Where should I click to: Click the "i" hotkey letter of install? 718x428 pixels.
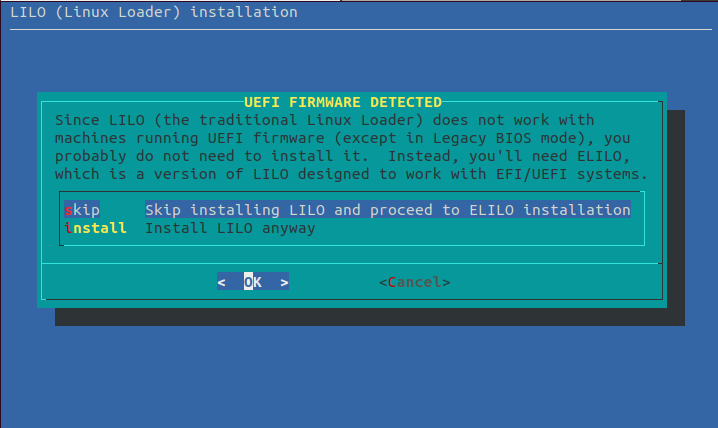coord(68,228)
